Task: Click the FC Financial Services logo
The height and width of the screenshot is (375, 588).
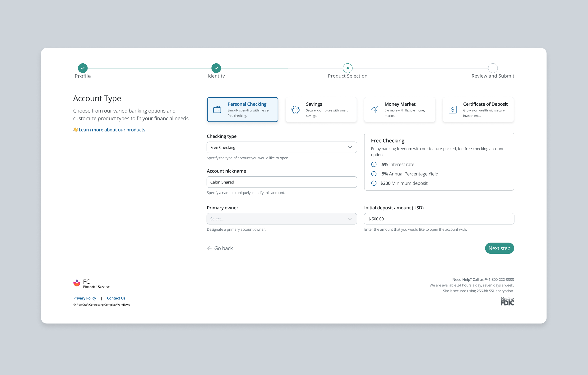Action: point(92,283)
